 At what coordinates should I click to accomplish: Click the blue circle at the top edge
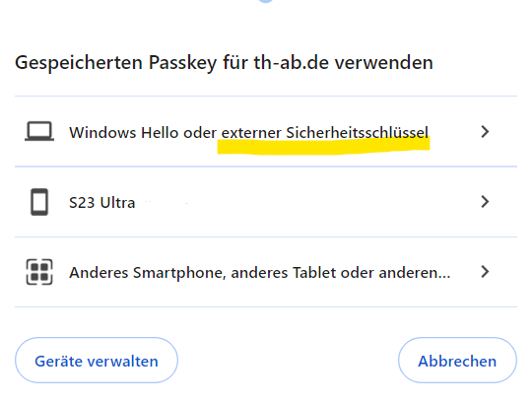(x=266, y=1)
